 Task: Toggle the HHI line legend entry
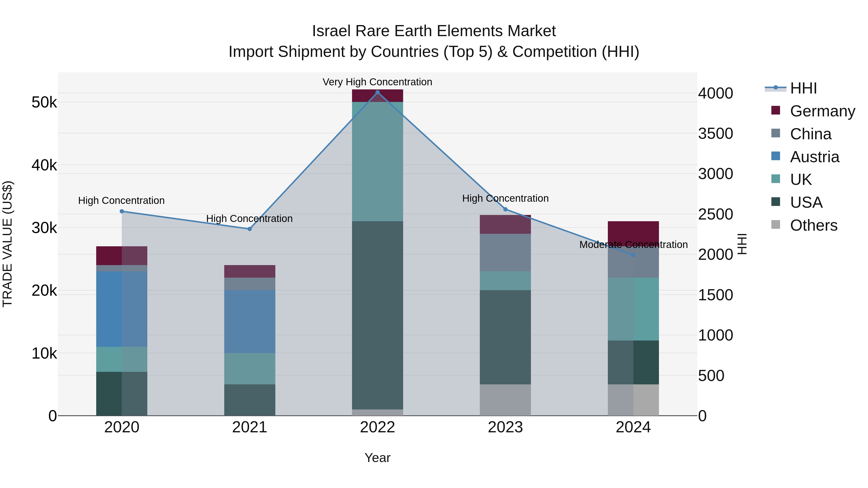click(x=791, y=88)
